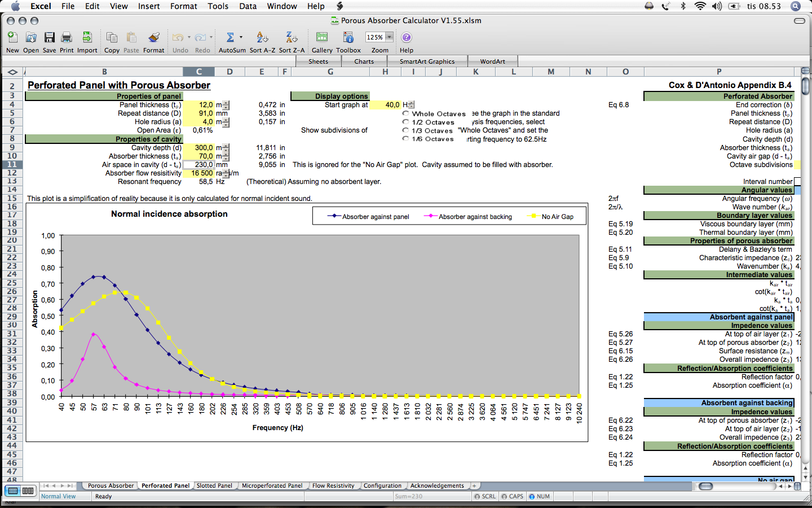This screenshot has width=812, height=508.
Task: Open Spotlight search in menu bar
Action: pyautogui.click(x=795, y=6)
